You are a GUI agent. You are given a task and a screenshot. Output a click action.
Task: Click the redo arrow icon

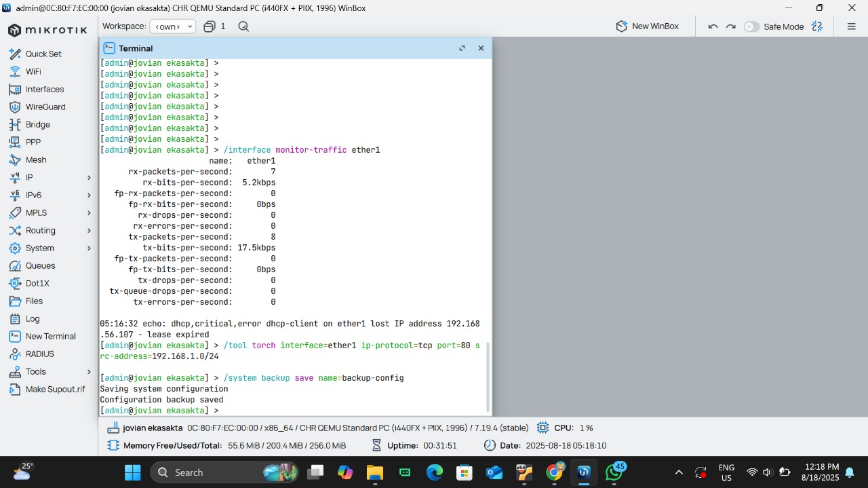tap(730, 26)
